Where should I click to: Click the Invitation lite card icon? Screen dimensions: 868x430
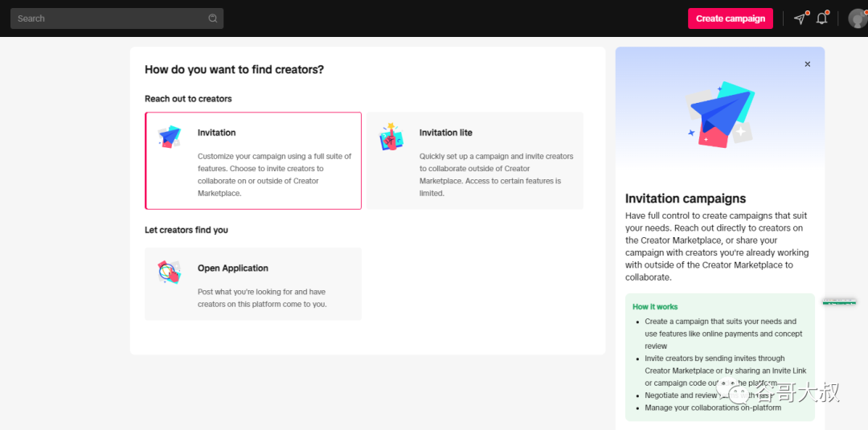point(391,137)
